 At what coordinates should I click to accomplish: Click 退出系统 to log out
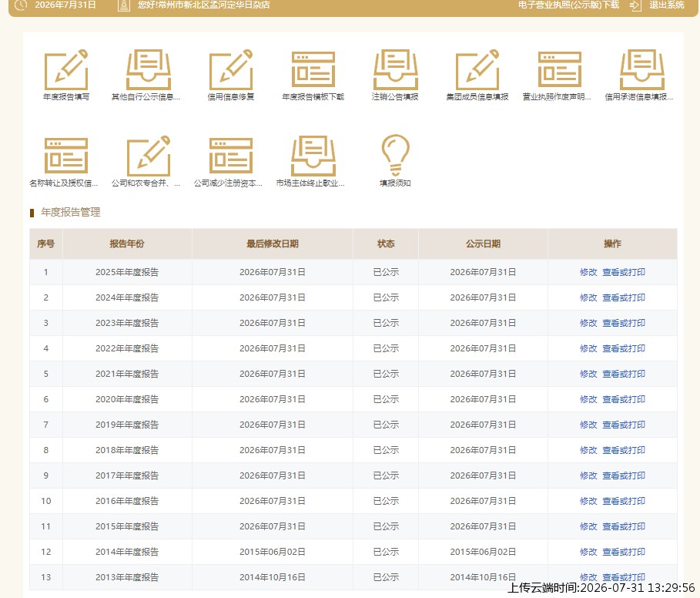click(667, 5)
